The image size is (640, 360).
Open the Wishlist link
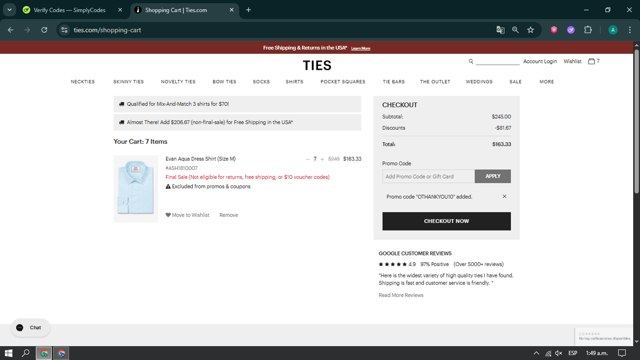coord(572,61)
